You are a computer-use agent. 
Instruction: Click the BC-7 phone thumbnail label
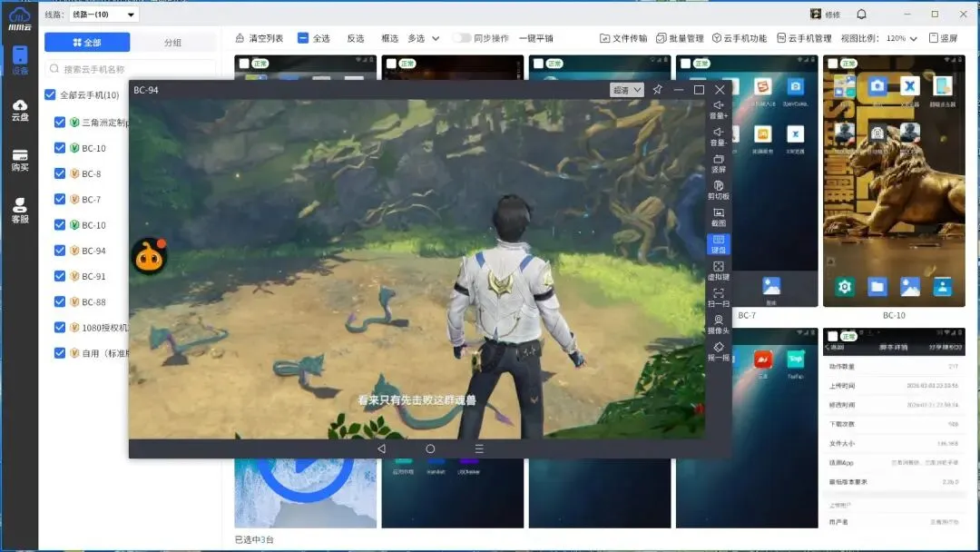747,315
